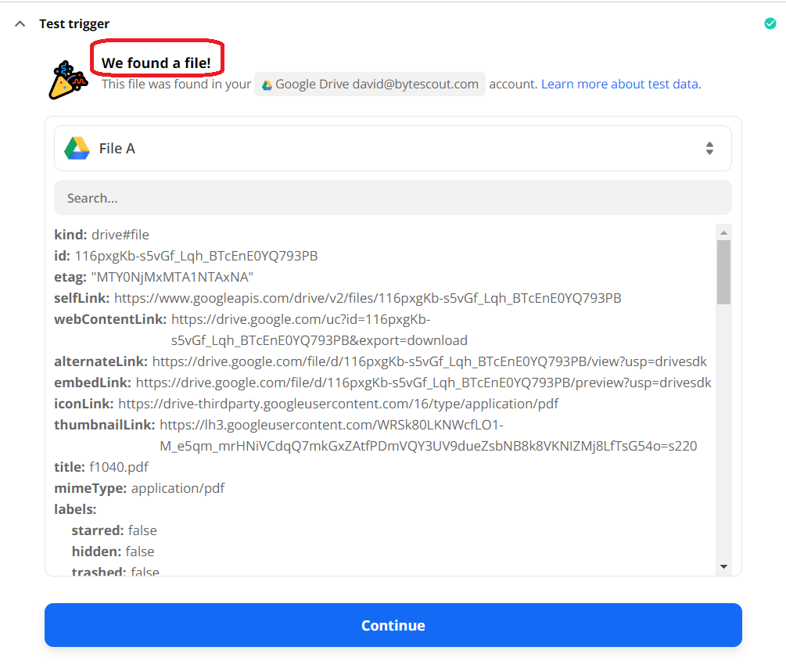Click the scrollbar down arrow in data panel
Image resolution: width=786 pixels, height=672 pixels.
(x=723, y=566)
